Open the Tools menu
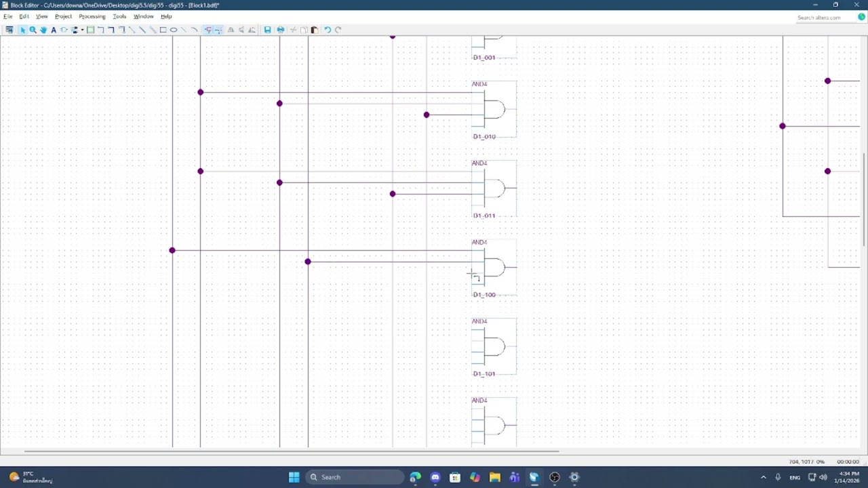 [x=119, y=16]
